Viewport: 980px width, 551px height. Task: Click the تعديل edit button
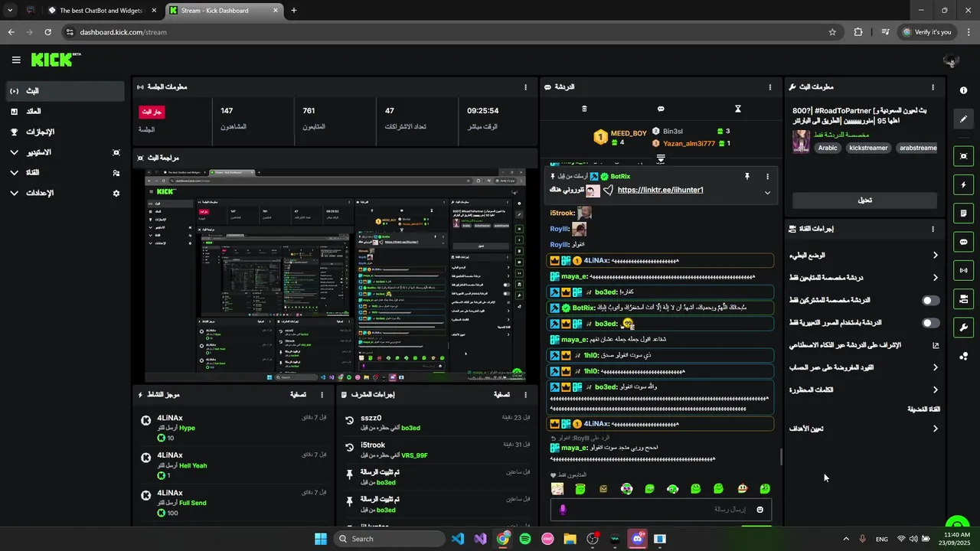864,201
